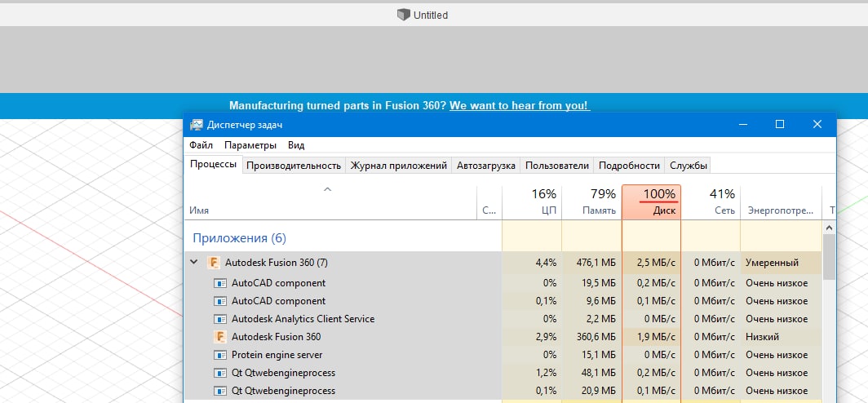Collapse the columns header with the up chevron
This screenshot has height=403, width=868.
pyautogui.click(x=328, y=189)
